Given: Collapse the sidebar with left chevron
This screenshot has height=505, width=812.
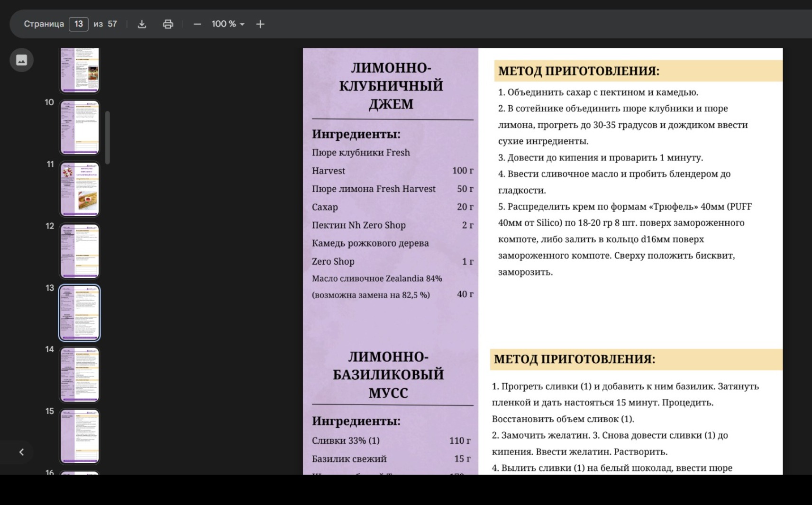Looking at the screenshot, I should tap(21, 452).
